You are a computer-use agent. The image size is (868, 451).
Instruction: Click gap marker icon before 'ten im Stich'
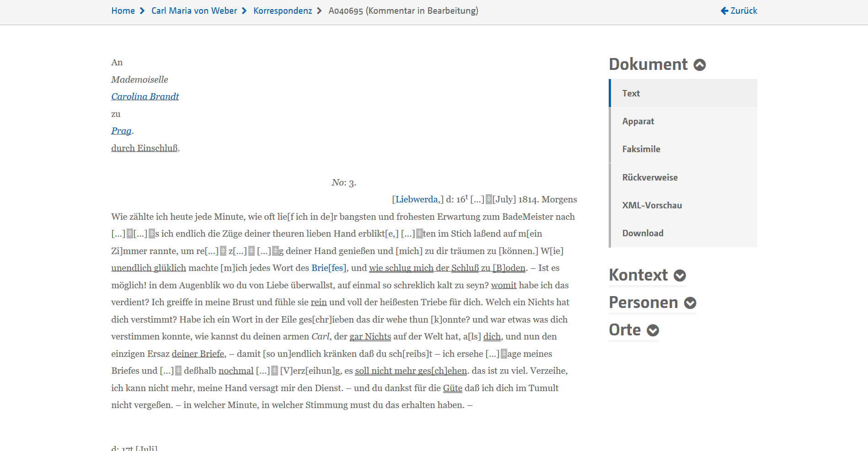pyautogui.click(x=419, y=233)
